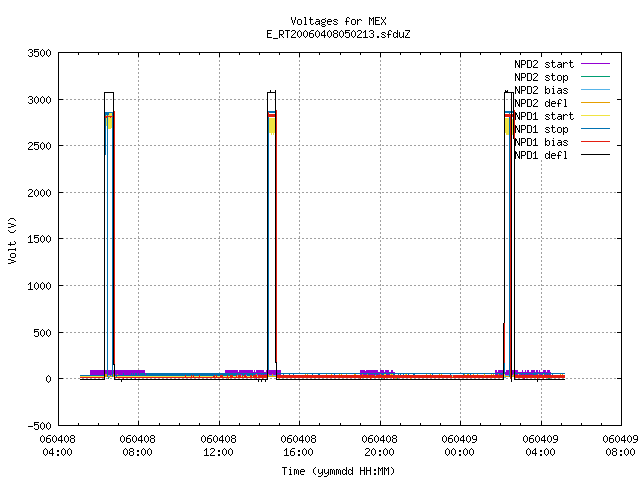This screenshot has width=640, height=480.
Task: Click the y-axis tick value 1000
Action: [39, 286]
